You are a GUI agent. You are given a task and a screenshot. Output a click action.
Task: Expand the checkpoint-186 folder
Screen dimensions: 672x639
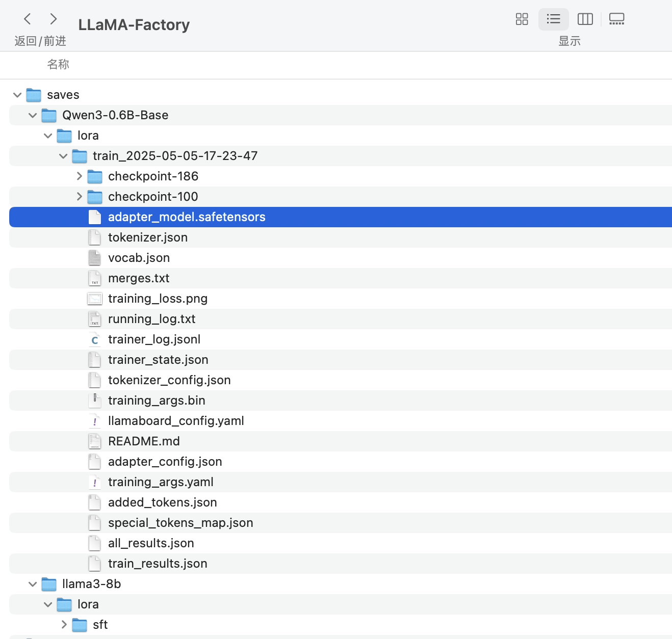click(79, 176)
